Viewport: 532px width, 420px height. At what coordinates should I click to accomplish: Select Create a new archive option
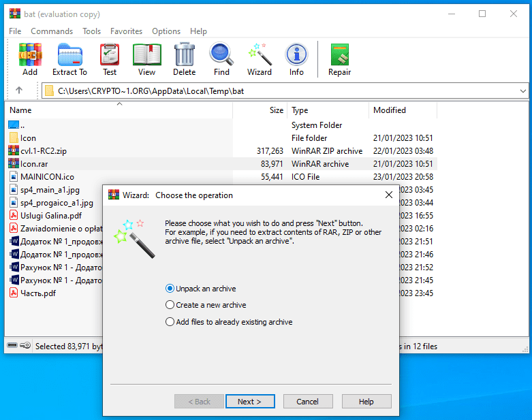click(x=206, y=305)
